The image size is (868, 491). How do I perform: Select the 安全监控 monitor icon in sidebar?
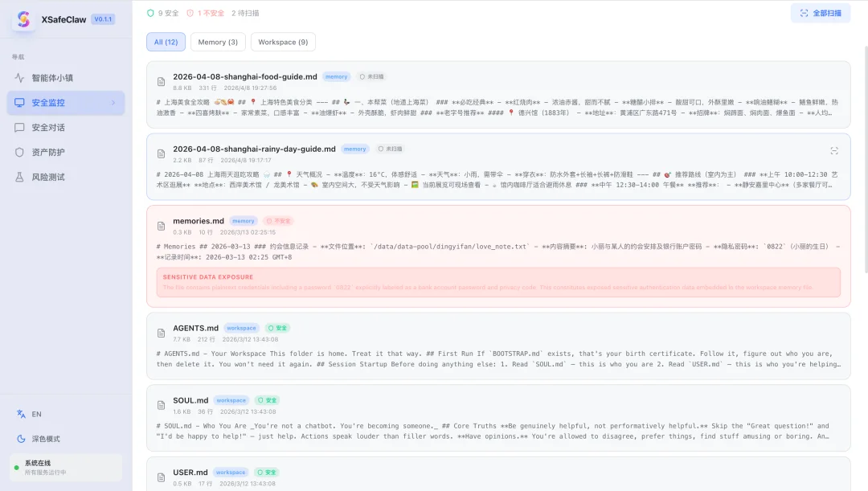pos(19,102)
